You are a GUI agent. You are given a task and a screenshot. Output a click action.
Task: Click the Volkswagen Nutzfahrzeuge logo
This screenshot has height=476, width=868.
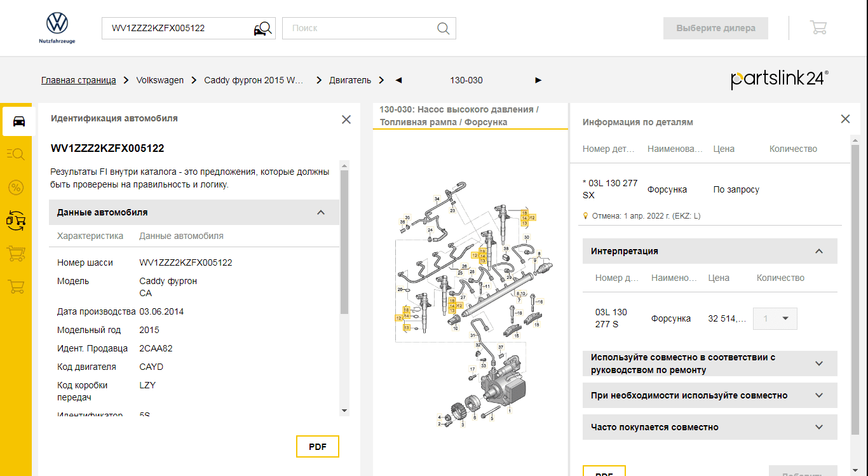[57, 28]
